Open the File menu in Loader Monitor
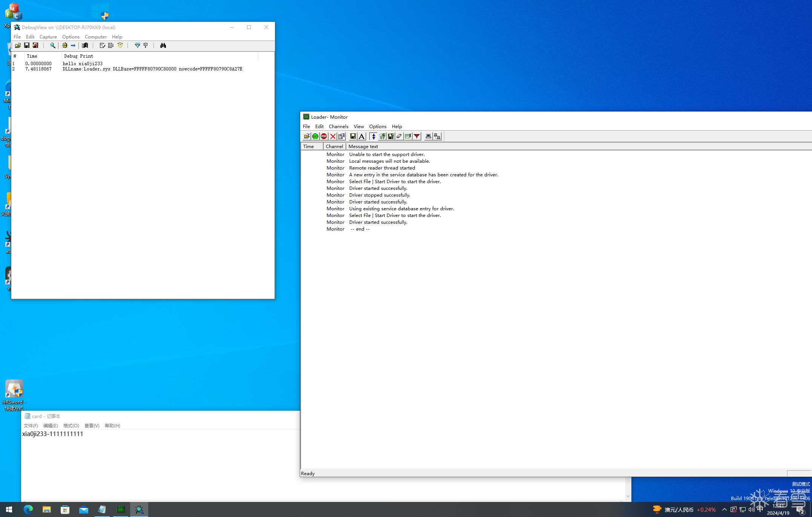 pos(306,127)
